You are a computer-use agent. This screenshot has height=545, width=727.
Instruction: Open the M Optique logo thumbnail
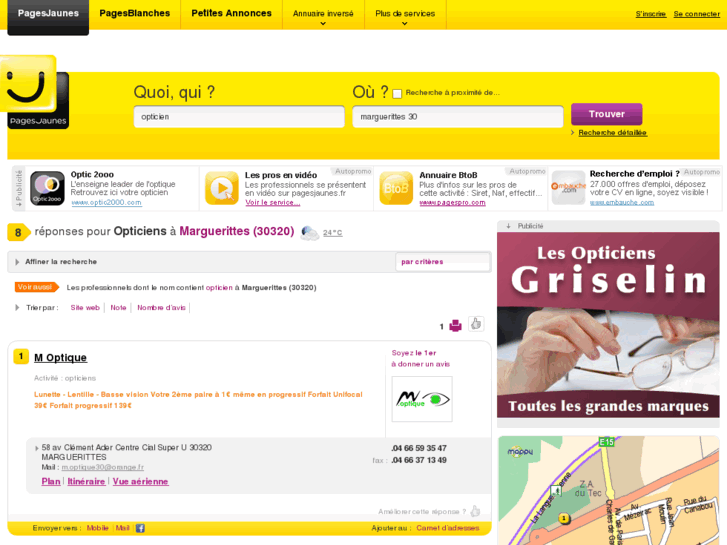[x=422, y=399]
